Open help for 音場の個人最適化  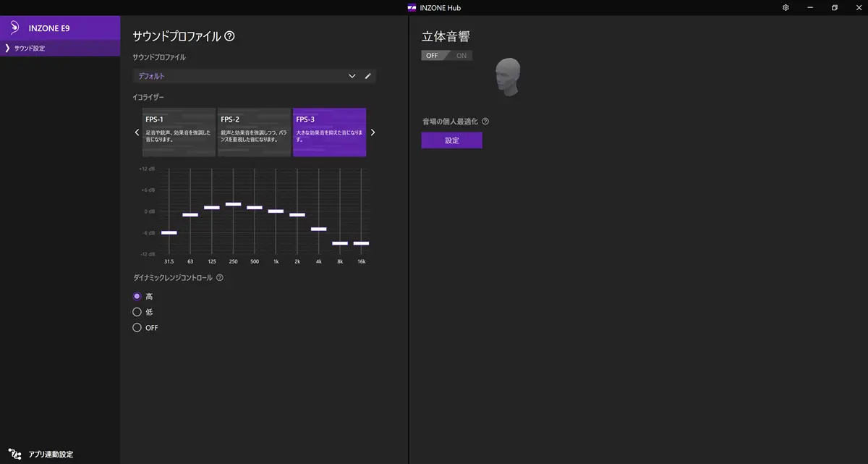(485, 122)
